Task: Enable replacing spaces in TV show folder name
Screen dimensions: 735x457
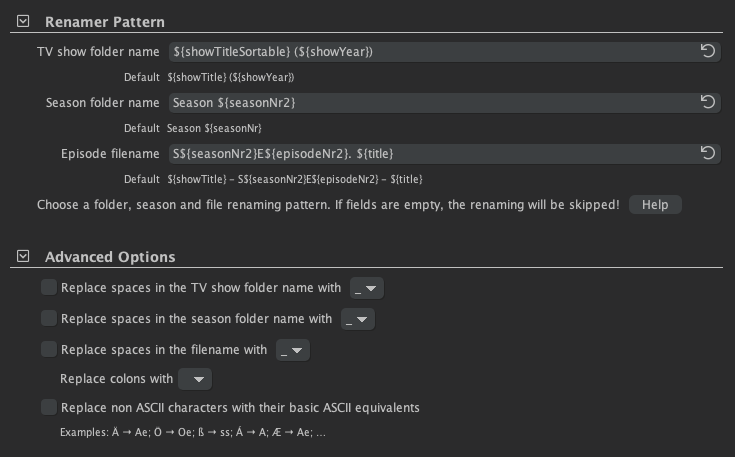Action: tap(49, 288)
